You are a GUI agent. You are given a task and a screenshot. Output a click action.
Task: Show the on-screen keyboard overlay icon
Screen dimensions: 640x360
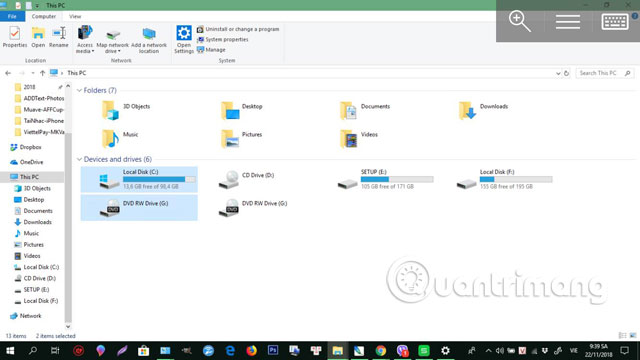click(x=615, y=22)
